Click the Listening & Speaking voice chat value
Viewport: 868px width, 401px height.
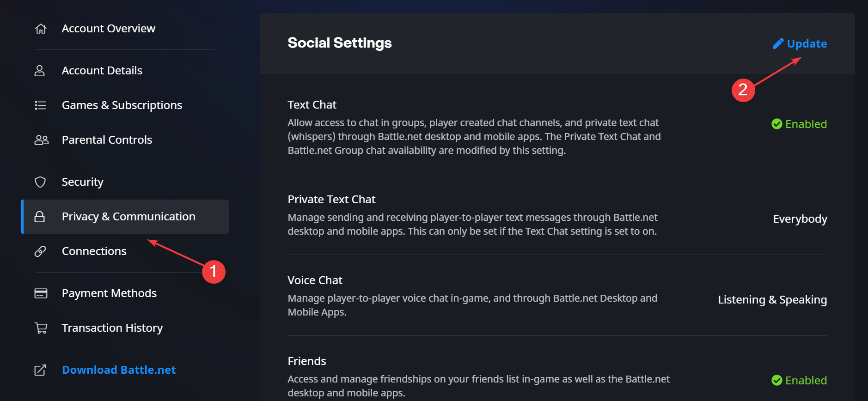pos(772,299)
